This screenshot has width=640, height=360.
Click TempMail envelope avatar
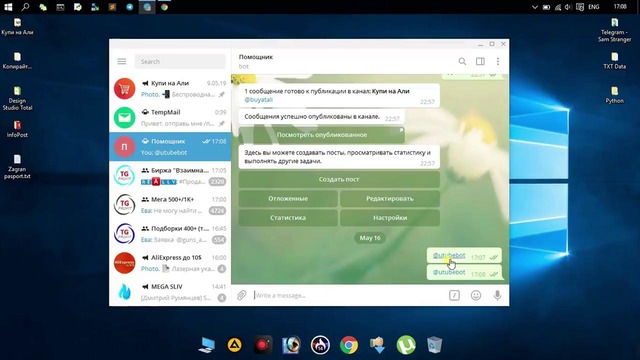(124, 118)
